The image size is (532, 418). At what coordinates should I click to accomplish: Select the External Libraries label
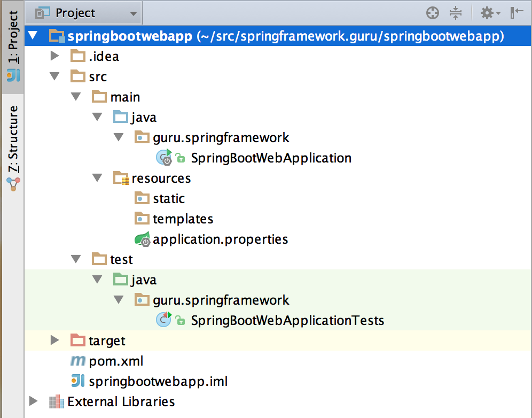pos(121,402)
